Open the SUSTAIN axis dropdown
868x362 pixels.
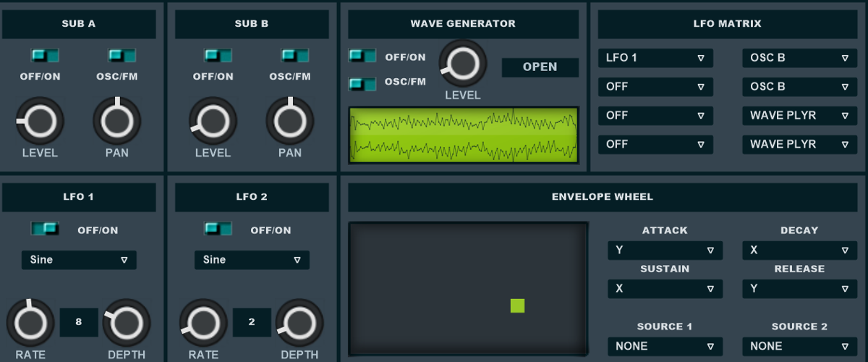665,289
